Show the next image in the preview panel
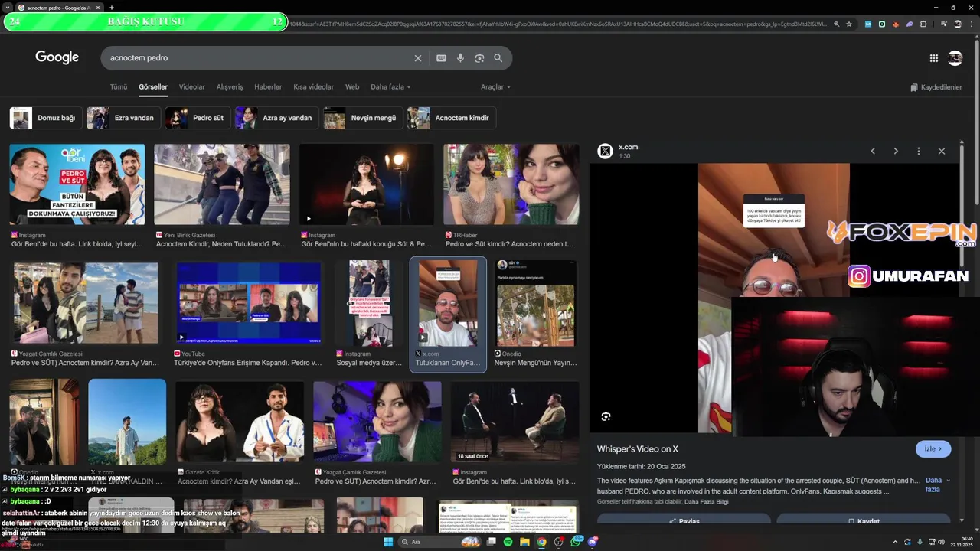This screenshot has width=980, height=551. pyautogui.click(x=896, y=152)
